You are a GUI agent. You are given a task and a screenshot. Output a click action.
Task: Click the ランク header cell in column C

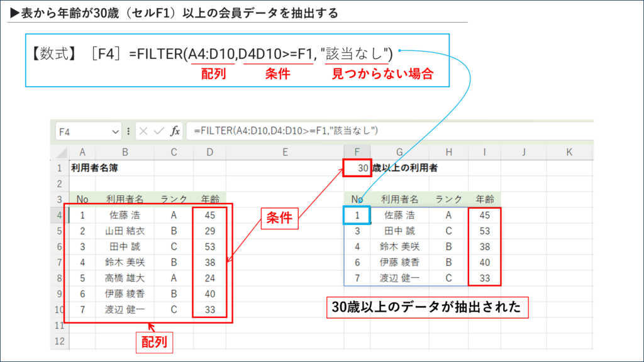(174, 199)
